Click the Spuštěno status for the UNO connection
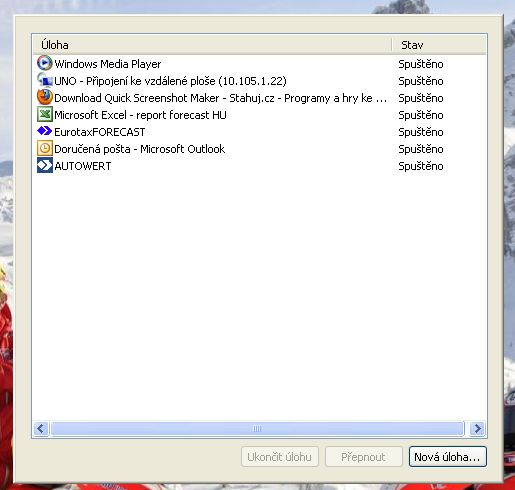Viewport: 515px width, 490px height. click(x=421, y=81)
